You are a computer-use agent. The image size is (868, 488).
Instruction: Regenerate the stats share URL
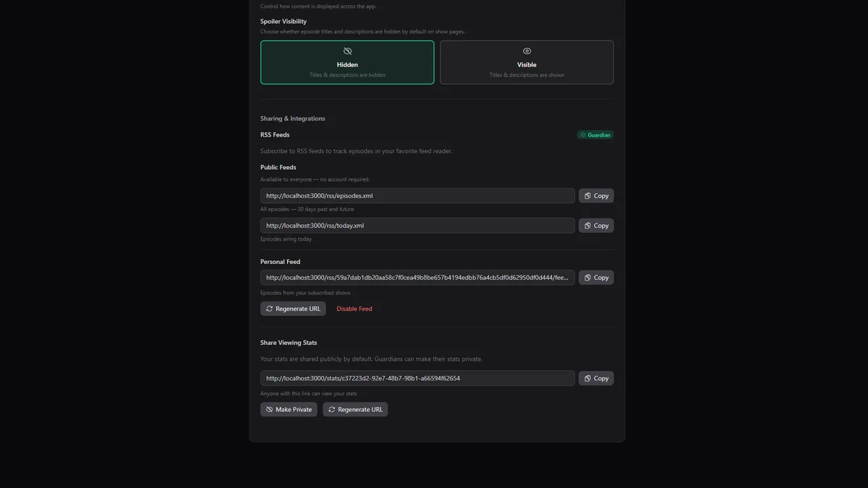355,408
